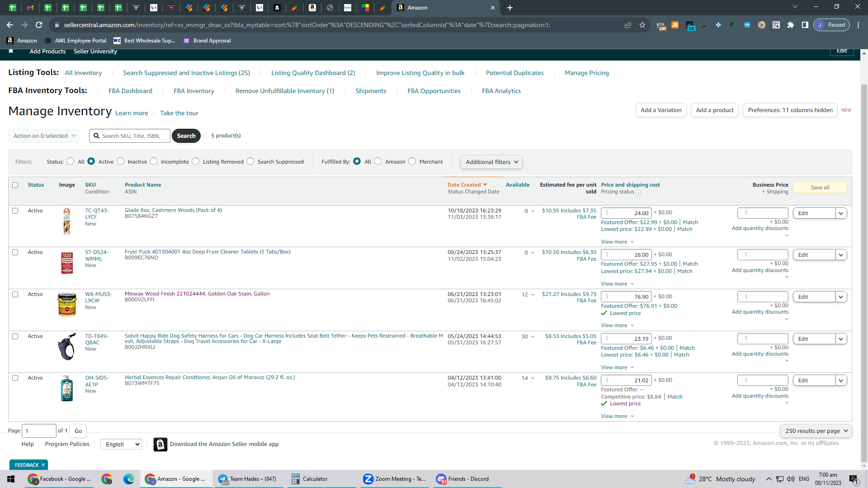Check the box for Minwax Wood Finish row
Screen dimensions: 868x488
point(15,294)
